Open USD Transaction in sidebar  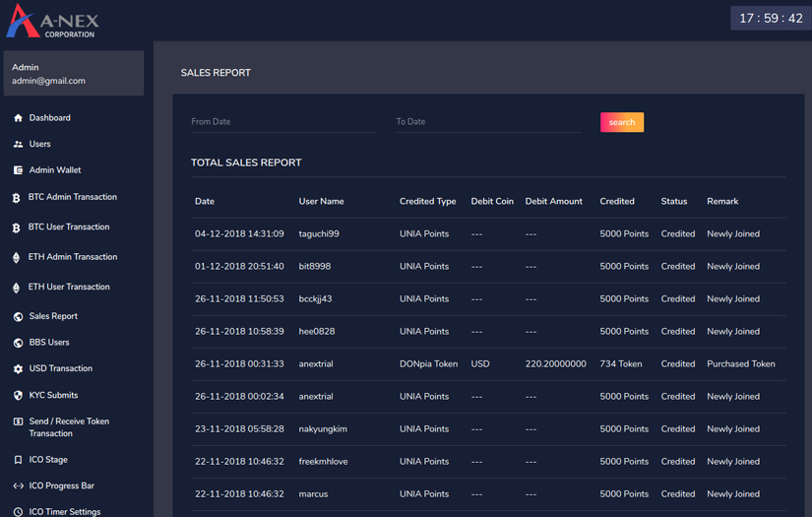(61, 368)
